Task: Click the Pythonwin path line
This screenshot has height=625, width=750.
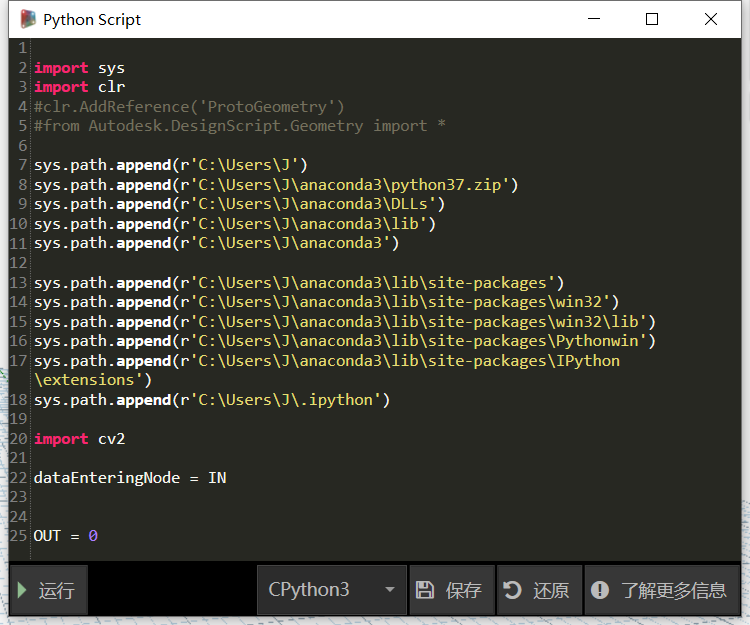Action: click(344, 341)
